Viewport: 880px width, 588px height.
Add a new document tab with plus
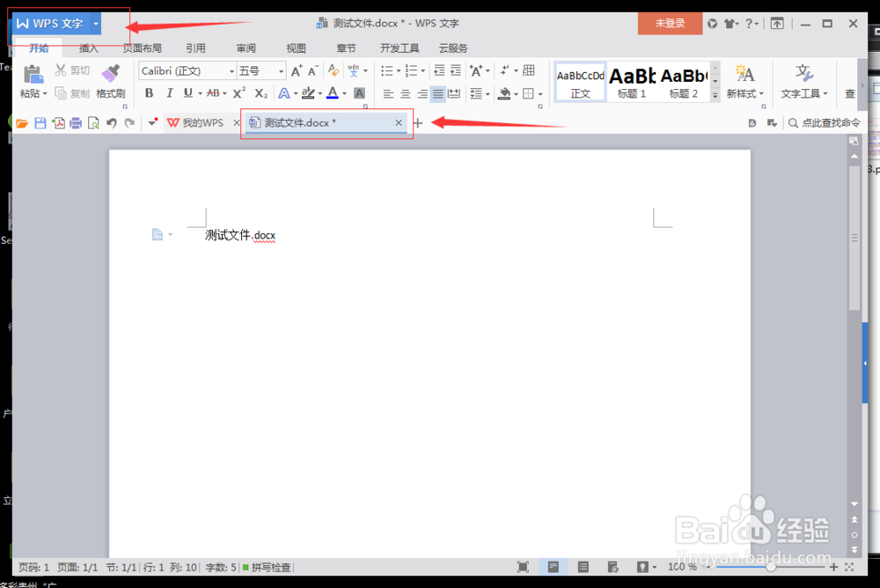(x=417, y=123)
